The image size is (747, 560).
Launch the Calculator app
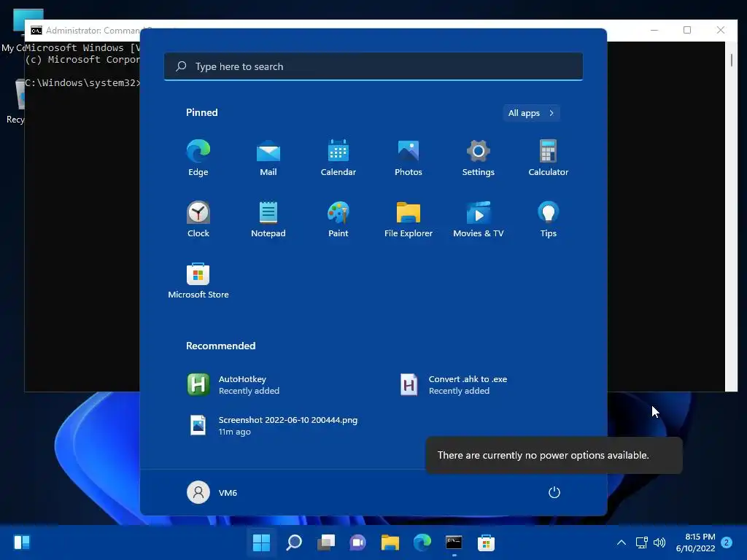click(549, 158)
